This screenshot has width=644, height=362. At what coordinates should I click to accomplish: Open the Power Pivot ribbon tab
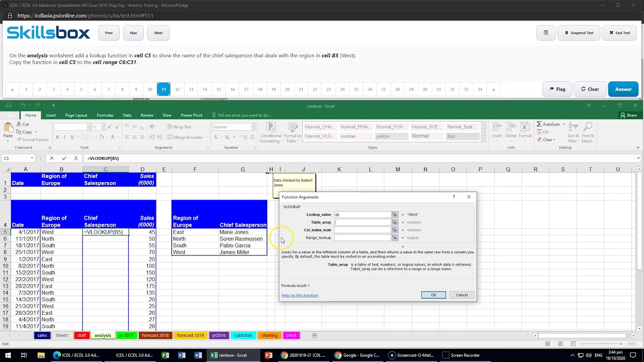192,115
